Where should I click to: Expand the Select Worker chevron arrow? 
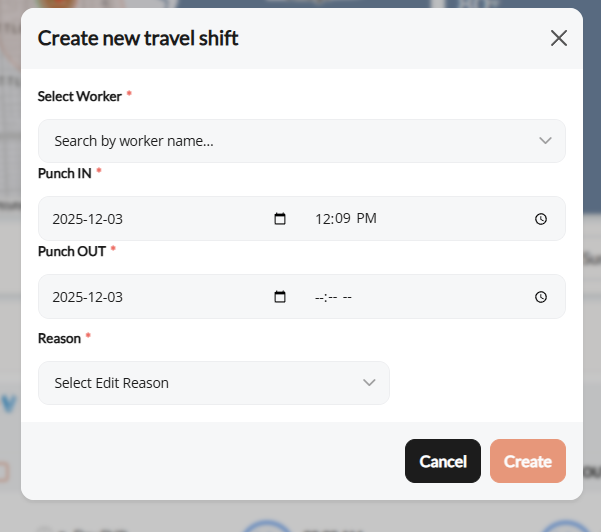[545, 141]
